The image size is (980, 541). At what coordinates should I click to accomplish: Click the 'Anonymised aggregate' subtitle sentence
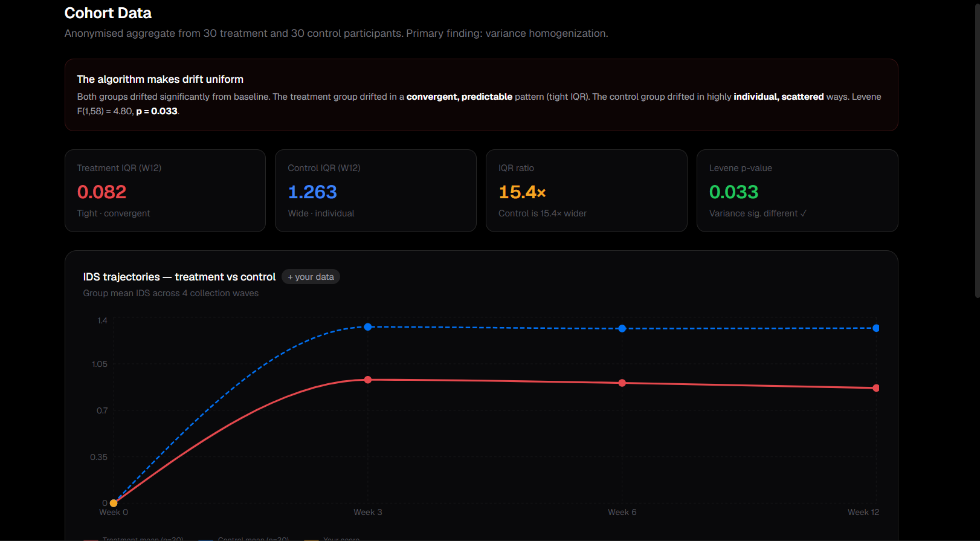337,33
